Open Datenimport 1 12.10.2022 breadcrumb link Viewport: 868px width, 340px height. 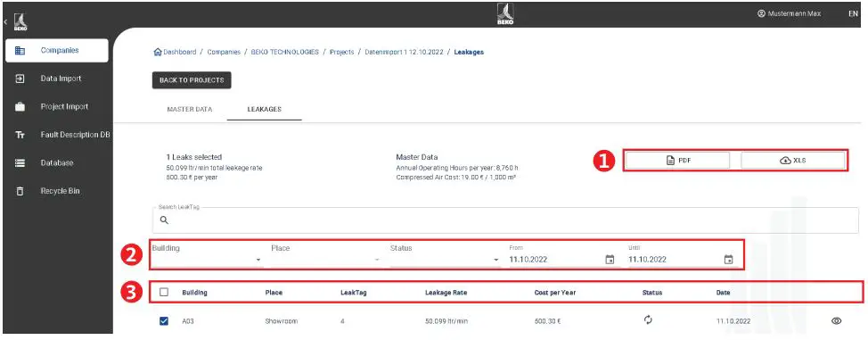point(404,52)
